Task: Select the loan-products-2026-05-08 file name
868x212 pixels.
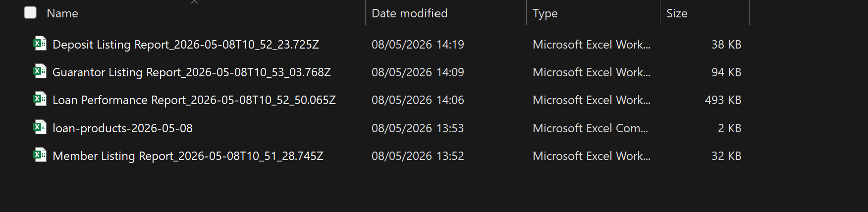Action: click(x=122, y=128)
